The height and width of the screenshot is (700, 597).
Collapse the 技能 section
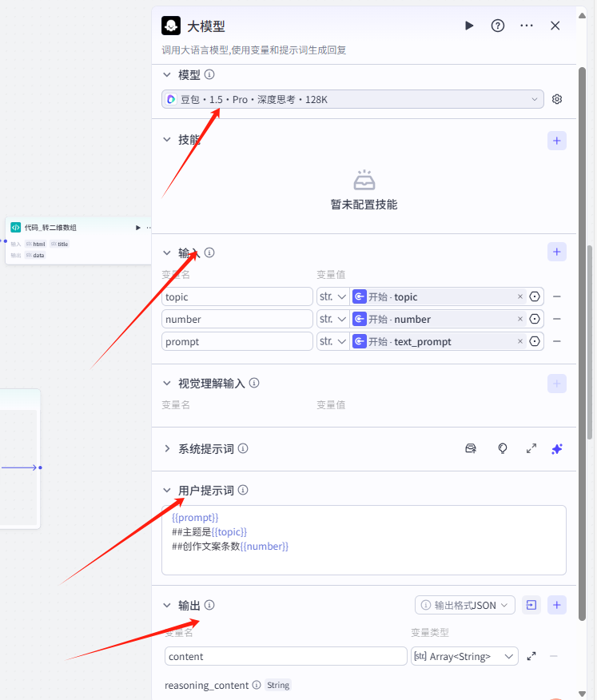click(x=167, y=139)
